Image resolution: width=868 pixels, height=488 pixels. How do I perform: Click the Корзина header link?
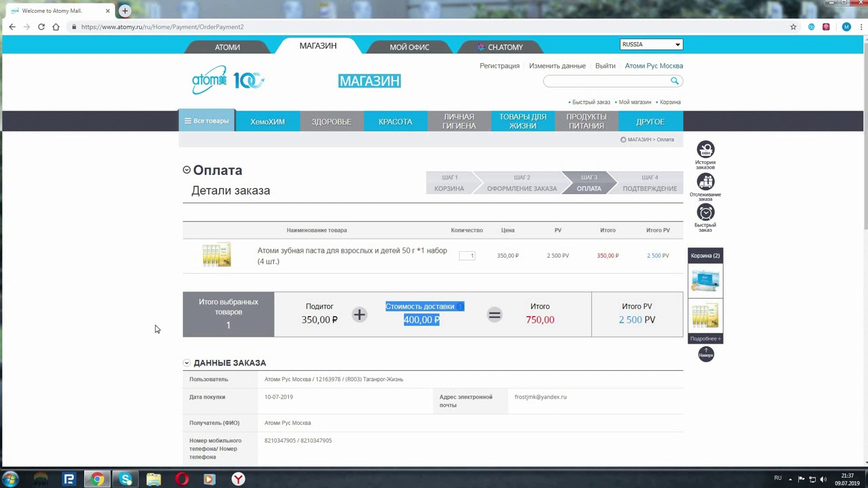pyautogui.click(x=670, y=102)
